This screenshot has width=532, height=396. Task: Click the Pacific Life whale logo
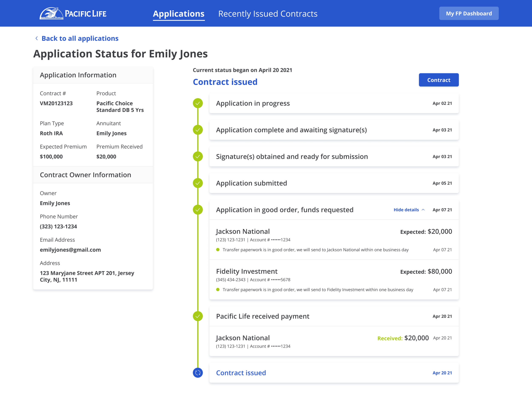click(x=51, y=13)
